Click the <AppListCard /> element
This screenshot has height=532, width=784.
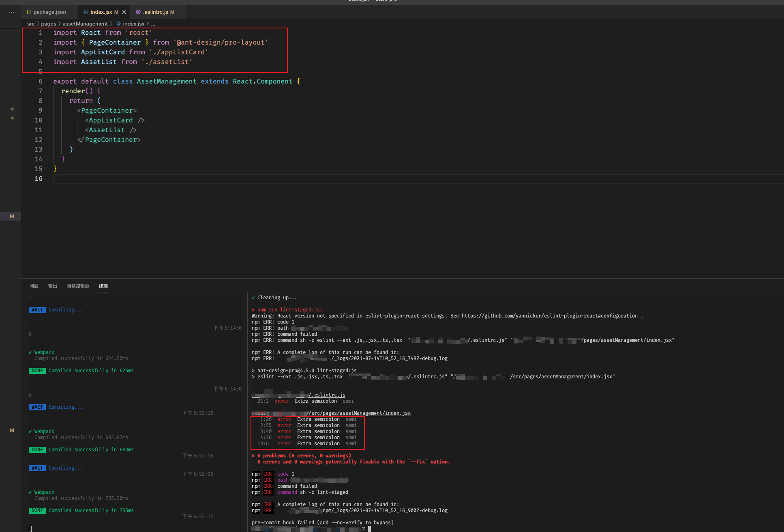[115, 120]
